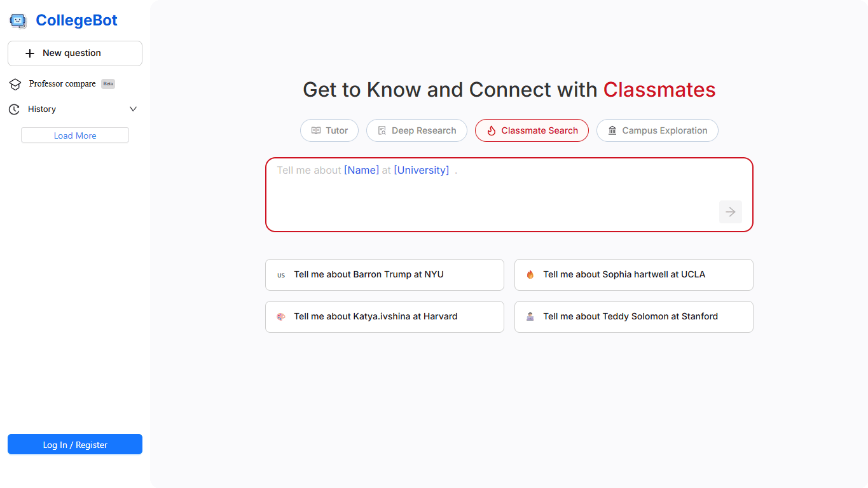Open the Campus Exploration tab
868x488 pixels.
(x=658, y=130)
